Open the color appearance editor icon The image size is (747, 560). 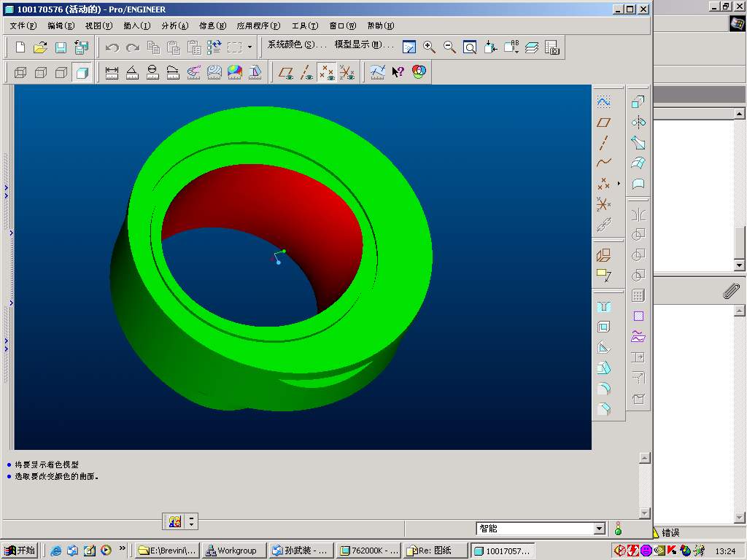point(419,72)
